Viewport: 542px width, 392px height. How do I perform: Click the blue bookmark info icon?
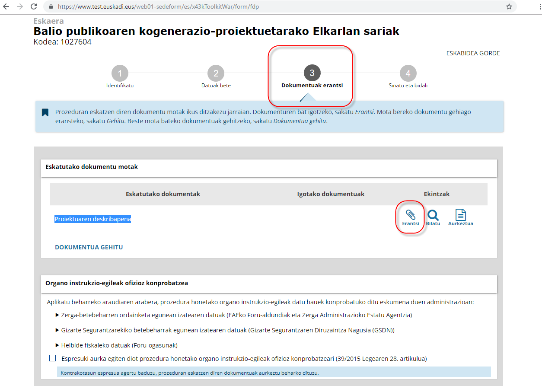45,112
